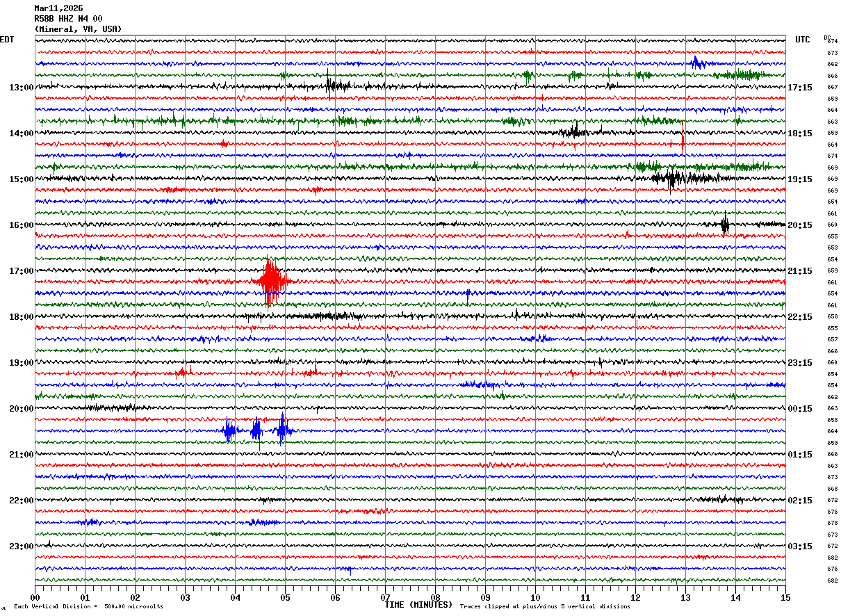Click the UTC time zone label
The image size is (841, 616).
click(803, 40)
